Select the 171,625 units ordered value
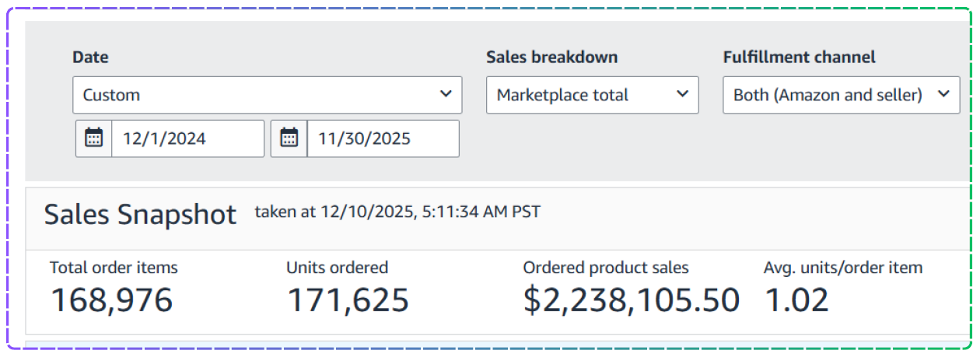 point(348,300)
